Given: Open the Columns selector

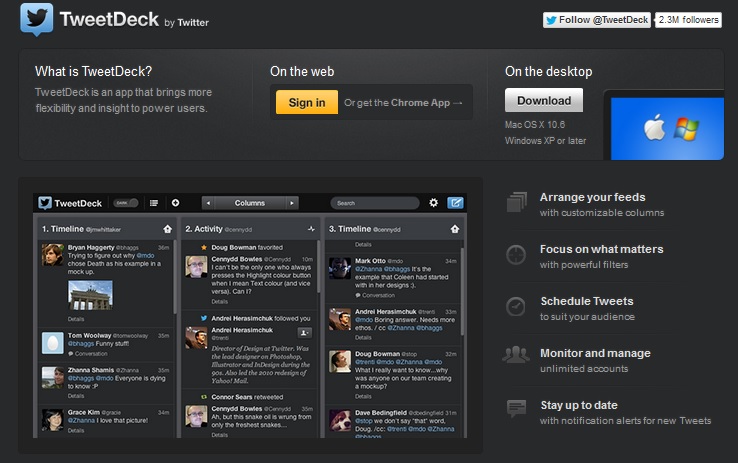Looking at the screenshot, I should [x=250, y=203].
